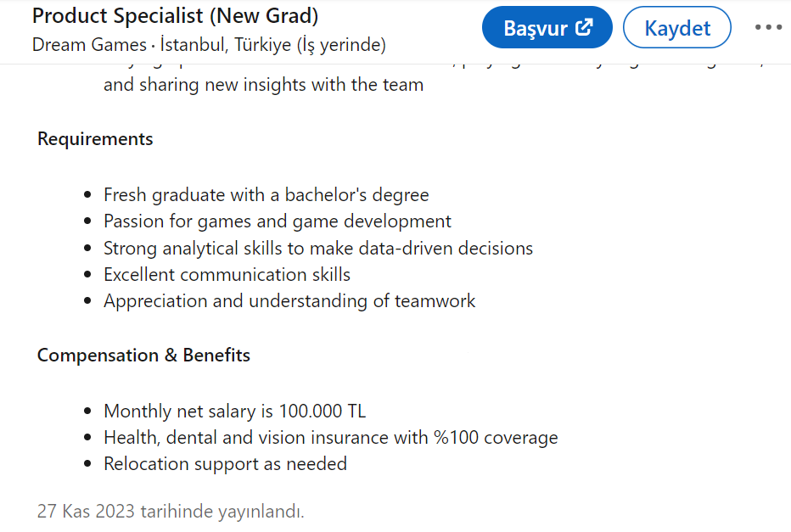
Task: Click the Fresh graduate bachelor's degree line
Action: [x=266, y=194]
